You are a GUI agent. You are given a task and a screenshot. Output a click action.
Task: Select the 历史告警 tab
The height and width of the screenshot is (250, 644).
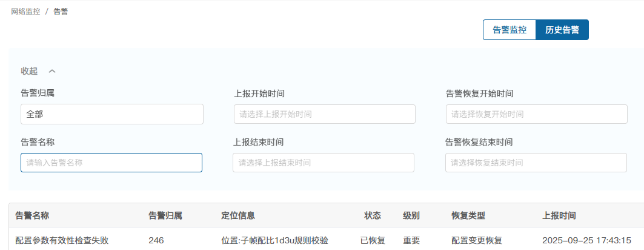click(x=562, y=30)
